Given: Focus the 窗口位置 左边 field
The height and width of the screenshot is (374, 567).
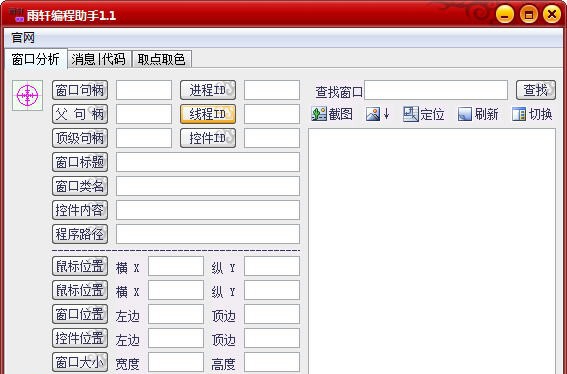Looking at the screenshot, I should click(176, 314).
